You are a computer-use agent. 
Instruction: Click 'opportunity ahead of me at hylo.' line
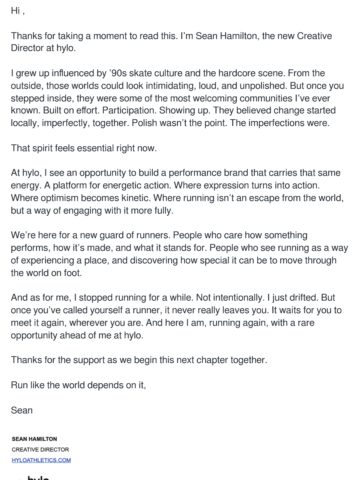(77, 335)
